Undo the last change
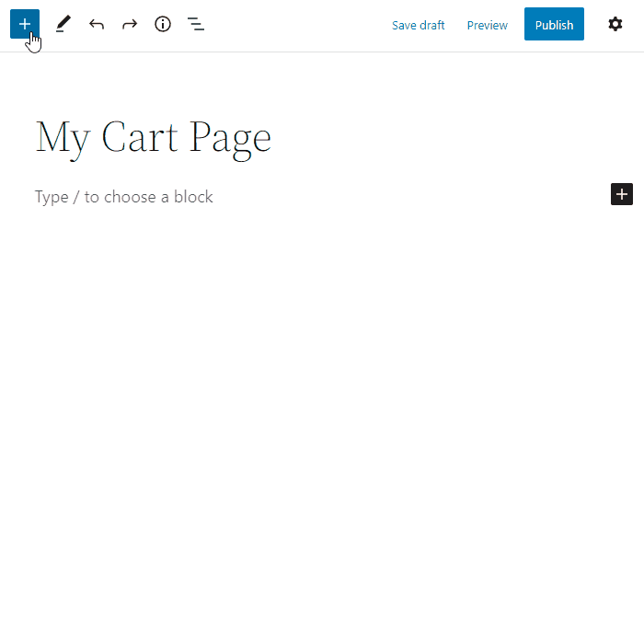The image size is (644, 644). pos(97,24)
